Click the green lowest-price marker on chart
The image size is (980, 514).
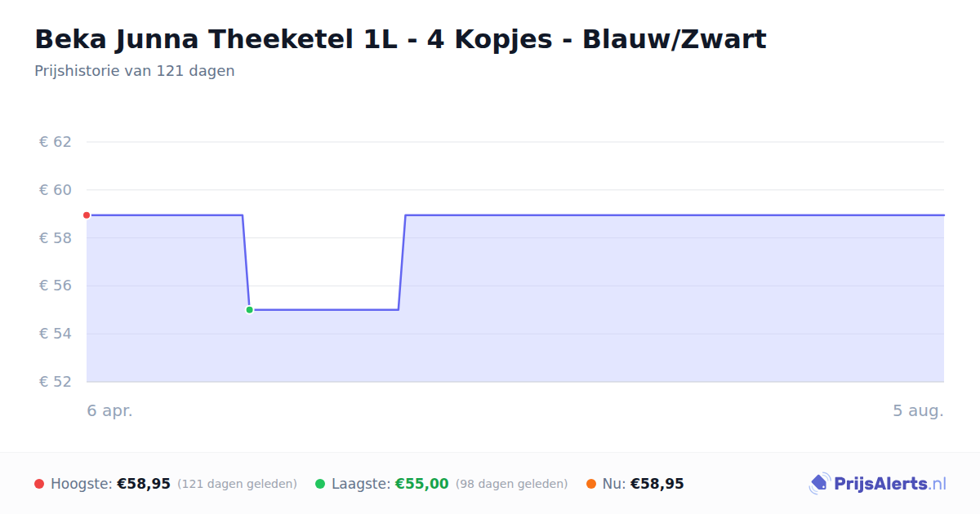[x=249, y=310]
